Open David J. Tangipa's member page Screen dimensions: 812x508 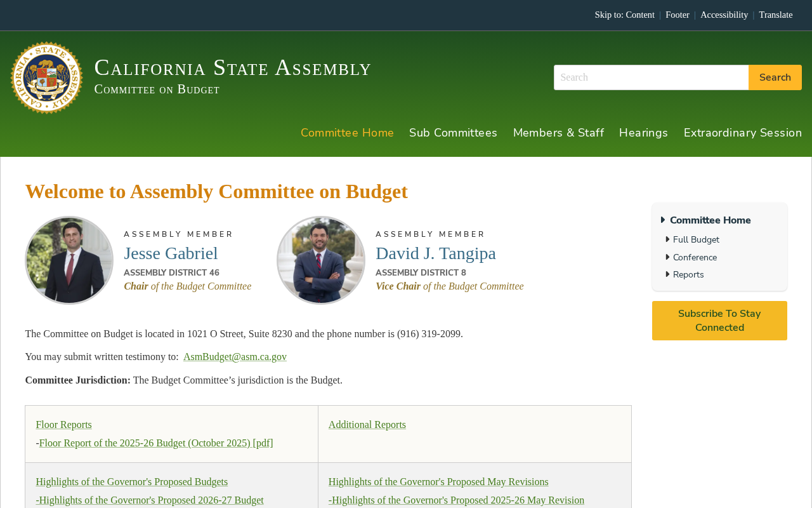(436, 253)
